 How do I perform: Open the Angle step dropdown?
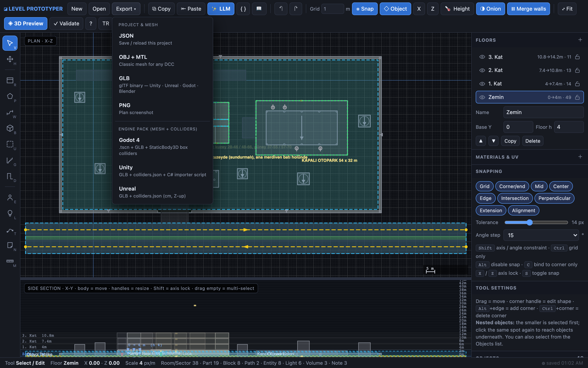click(541, 235)
